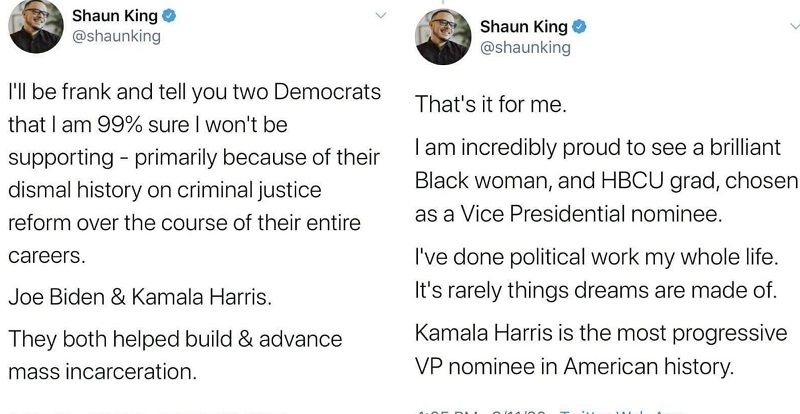The image size is (800, 414).
Task: Click "It's rarely things dreams are made of."
Action: (x=595, y=291)
